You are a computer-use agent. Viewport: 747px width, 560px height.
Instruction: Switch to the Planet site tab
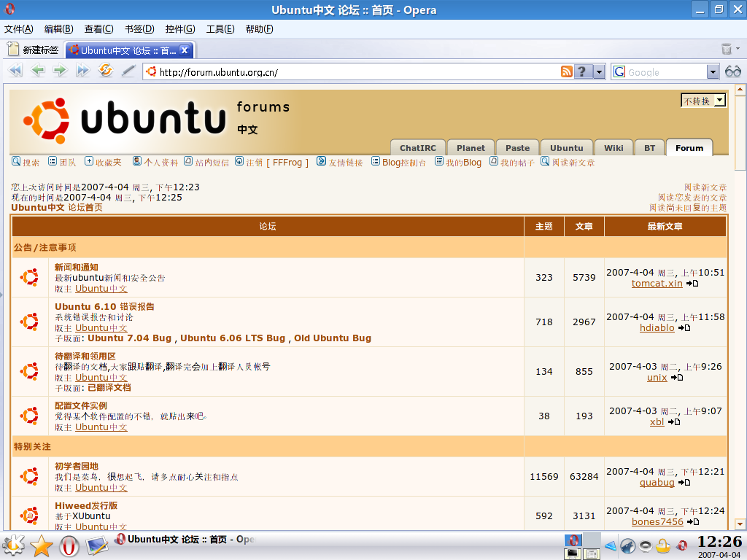471,147
